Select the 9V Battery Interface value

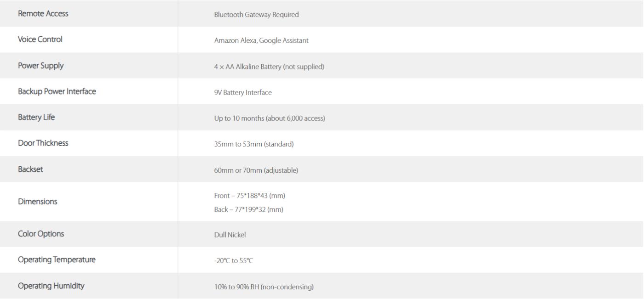243,93
